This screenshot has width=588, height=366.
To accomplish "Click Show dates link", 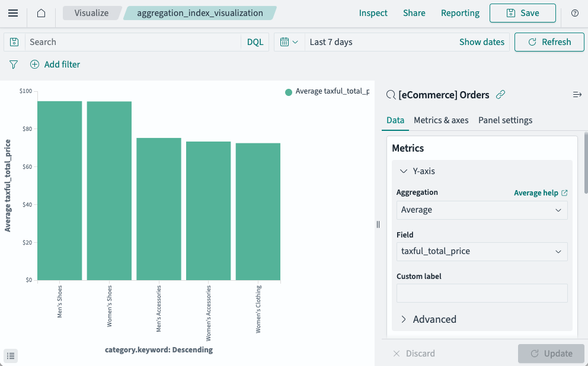I will click(482, 42).
